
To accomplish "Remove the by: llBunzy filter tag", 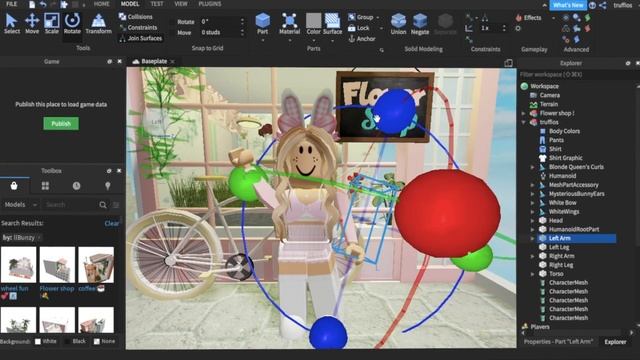I will tap(40, 238).
